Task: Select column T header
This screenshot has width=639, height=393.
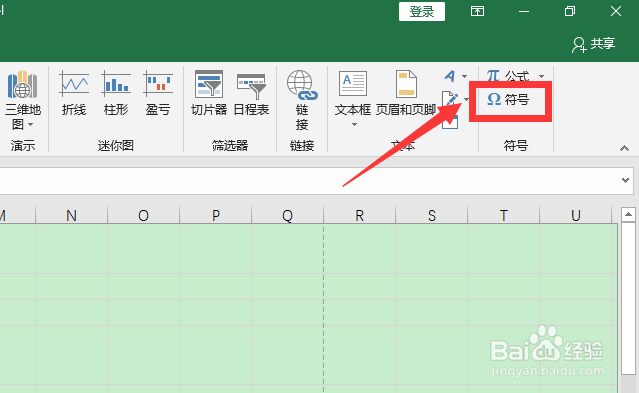Action: click(504, 215)
